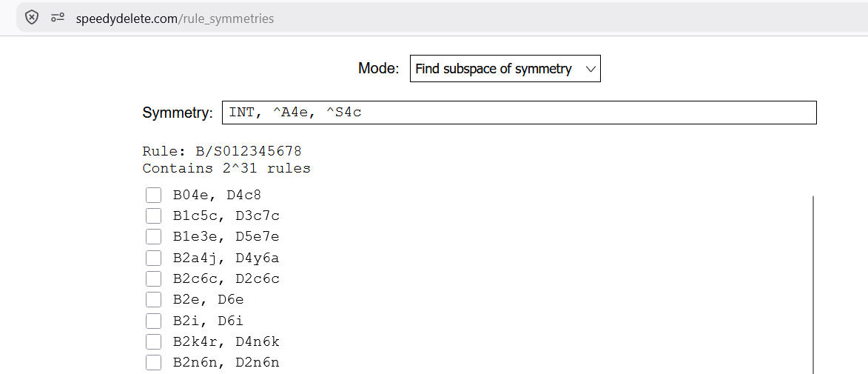Click the label text 'B2e, D6e'

[x=208, y=300]
